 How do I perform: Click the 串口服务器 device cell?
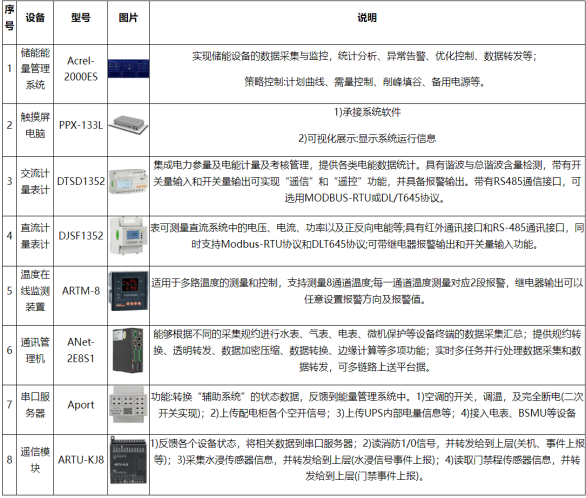[35, 405]
